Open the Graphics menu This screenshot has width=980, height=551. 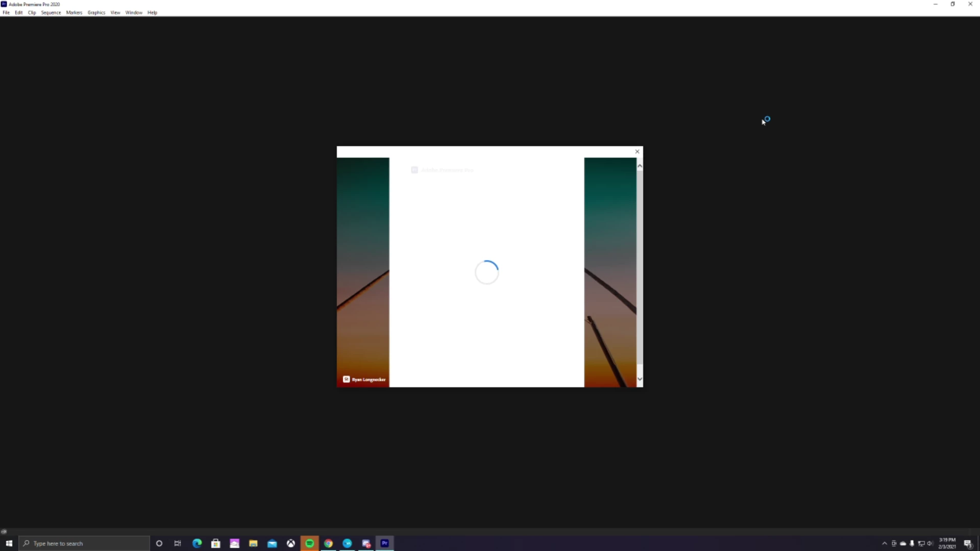(96, 13)
